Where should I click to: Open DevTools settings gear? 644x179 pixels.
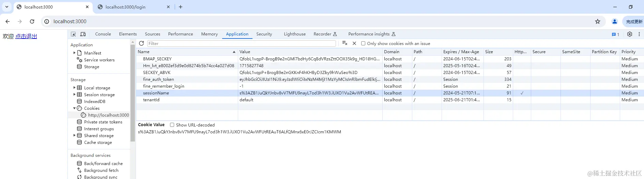click(x=630, y=34)
